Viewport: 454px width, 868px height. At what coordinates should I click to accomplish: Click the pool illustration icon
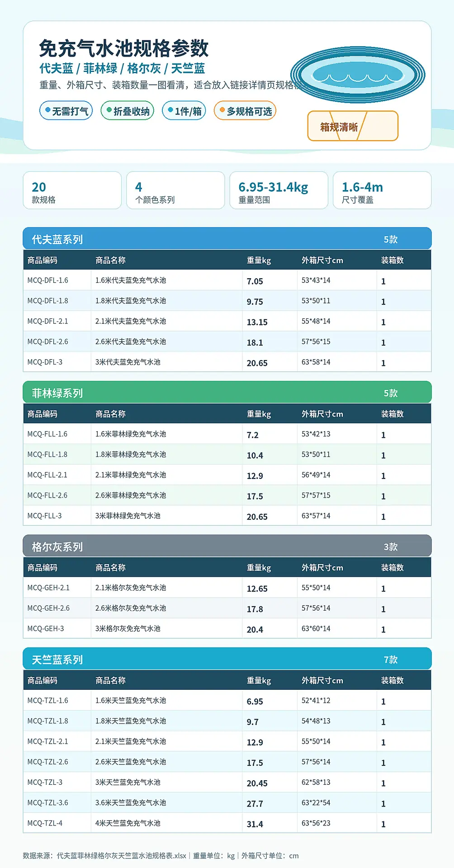click(358, 75)
